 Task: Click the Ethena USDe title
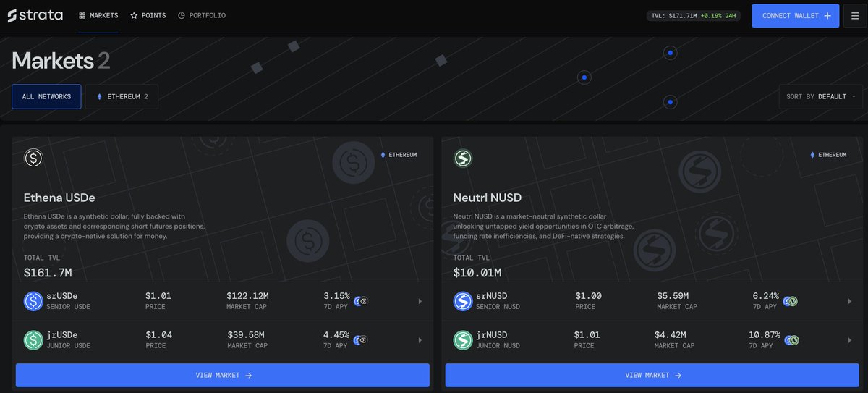pyautogui.click(x=59, y=198)
